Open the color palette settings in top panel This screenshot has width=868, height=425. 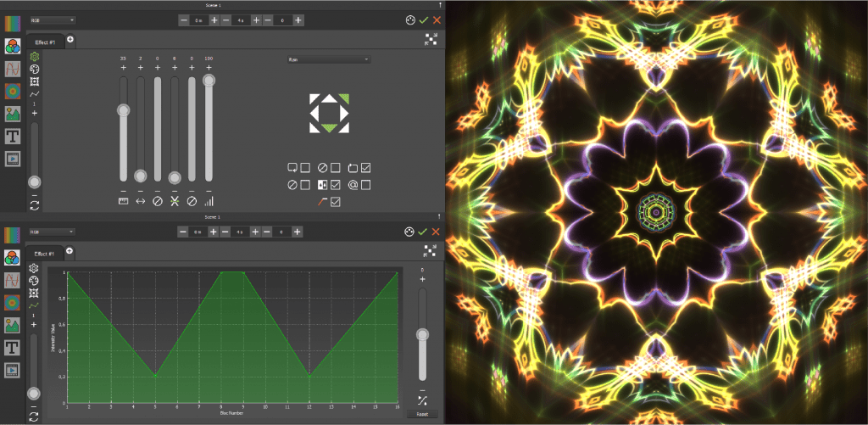pyautogui.click(x=409, y=20)
